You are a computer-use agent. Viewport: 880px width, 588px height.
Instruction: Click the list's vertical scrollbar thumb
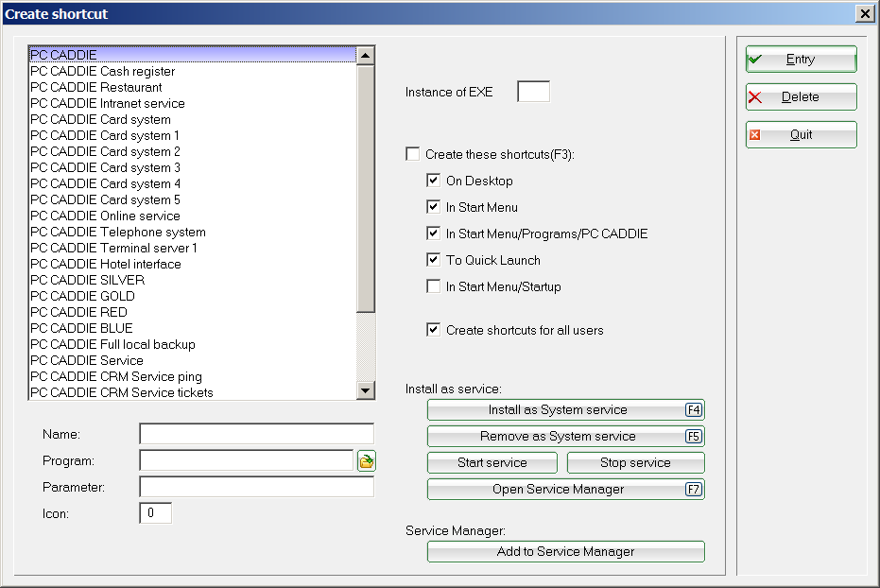[x=366, y=188]
